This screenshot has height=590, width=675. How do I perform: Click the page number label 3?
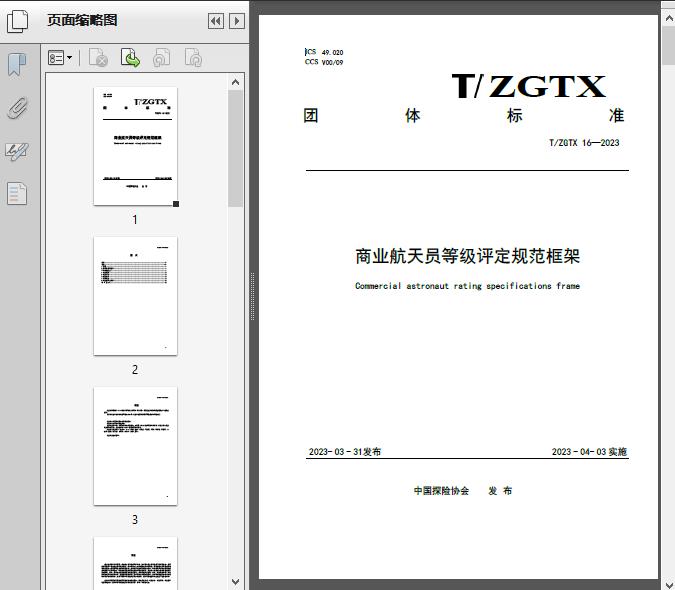coord(135,520)
